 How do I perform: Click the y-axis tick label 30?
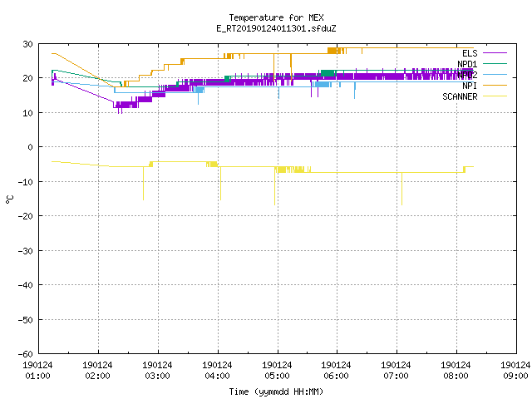[27, 44]
